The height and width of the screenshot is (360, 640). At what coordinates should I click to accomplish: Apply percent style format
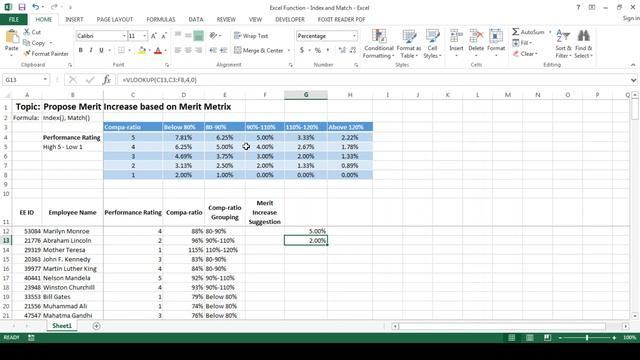click(x=318, y=50)
